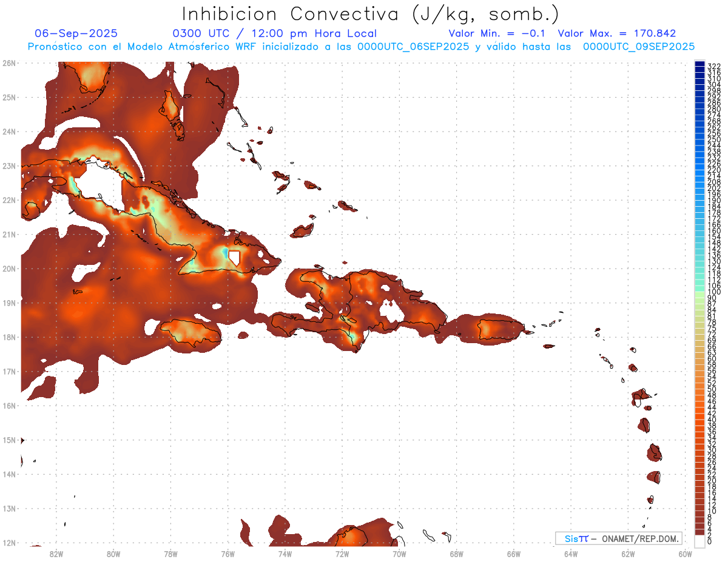This screenshot has width=728, height=562.
Task: Open the SisTT ONAMET/REP.DOM. logo
Action: pos(618,538)
